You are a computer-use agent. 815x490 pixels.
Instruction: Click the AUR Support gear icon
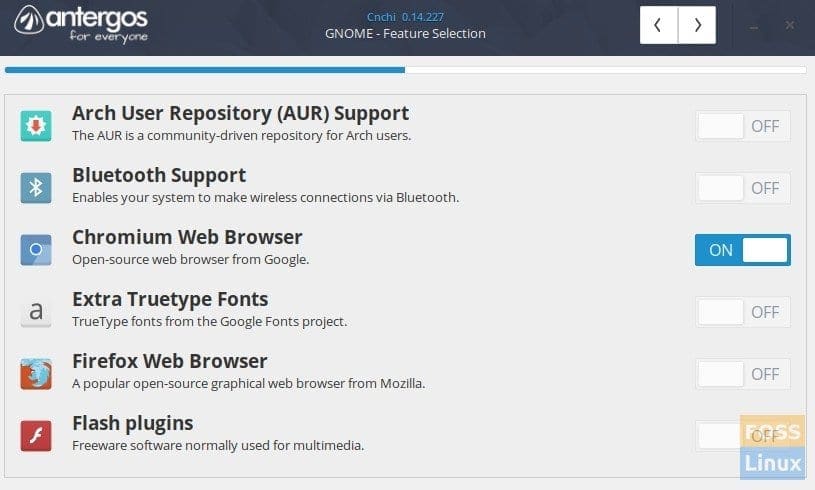pos(36,126)
